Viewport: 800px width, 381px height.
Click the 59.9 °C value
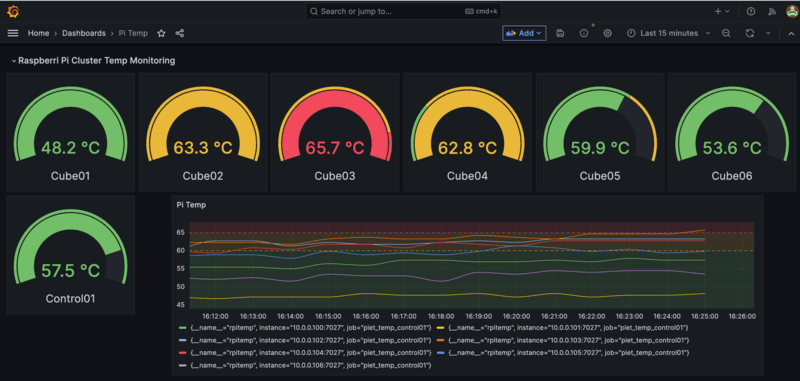pyautogui.click(x=600, y=148)
